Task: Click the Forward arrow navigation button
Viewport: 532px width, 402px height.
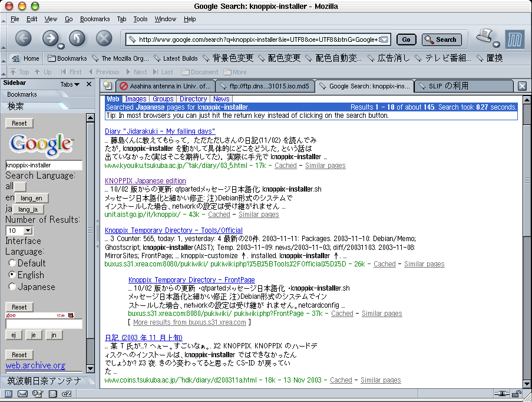Action: 50,38
